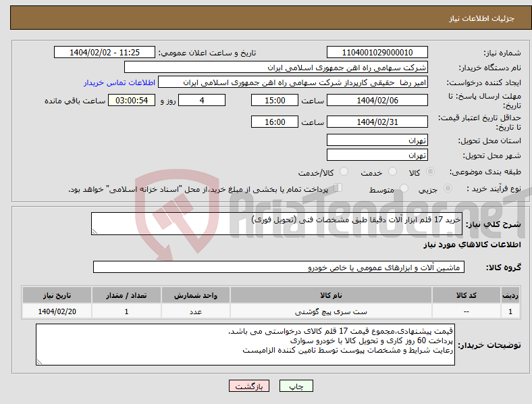Toggle treasury bonds payment checkbox
Image resolution: width=532 pixels, height=404 pixels.
tap(338, 188)
